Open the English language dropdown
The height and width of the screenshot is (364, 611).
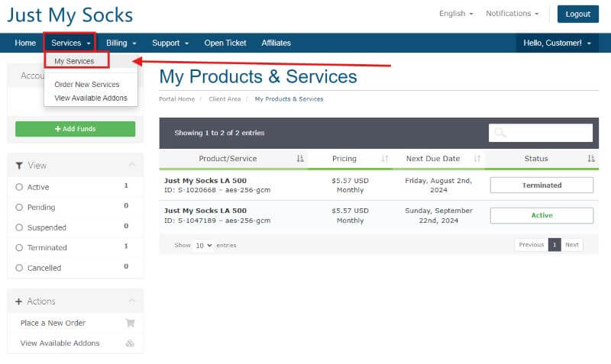click(456, 14)
